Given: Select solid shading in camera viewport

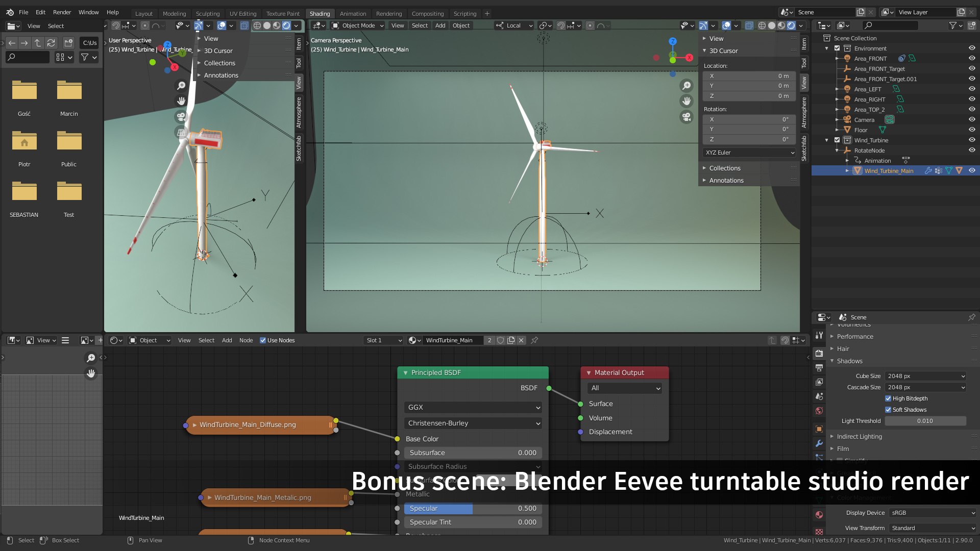Looking at the screenshot, I should point(772,26).
